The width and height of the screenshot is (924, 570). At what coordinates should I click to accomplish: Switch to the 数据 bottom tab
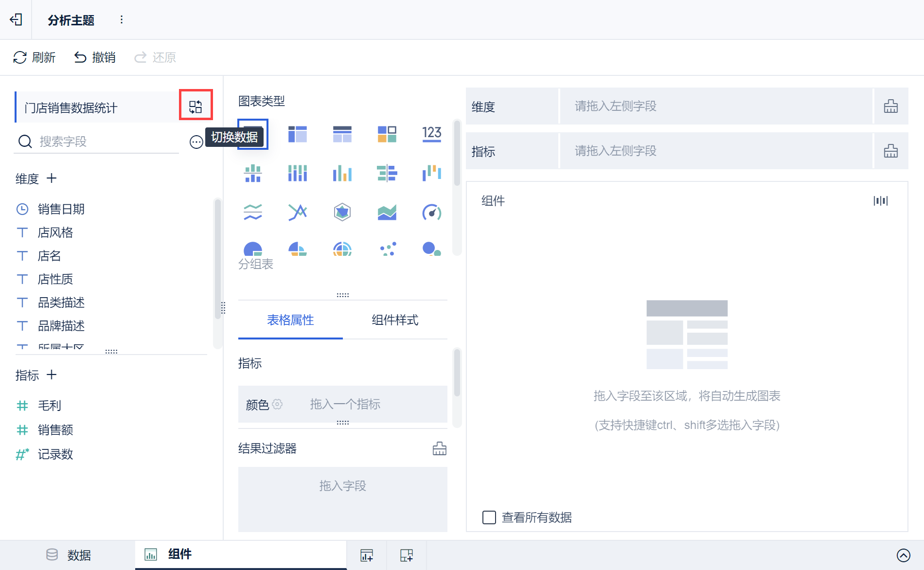68,555
